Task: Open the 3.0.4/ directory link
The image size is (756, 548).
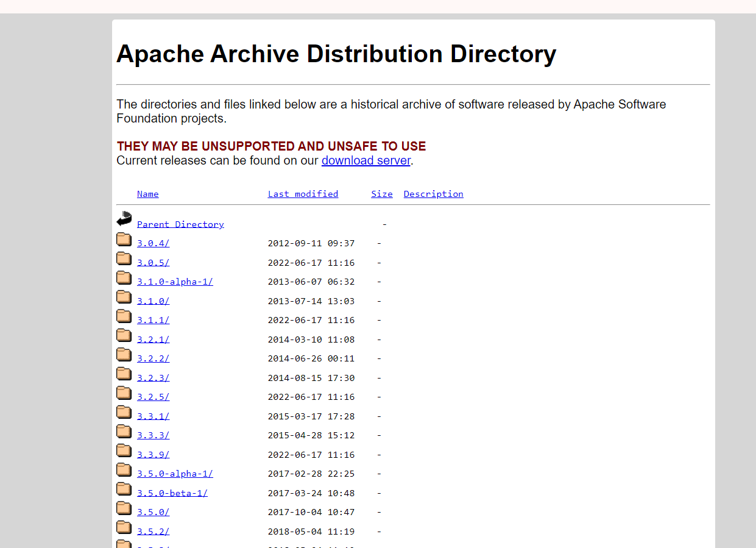Action: pyautogui.click(x=153, y=243)
